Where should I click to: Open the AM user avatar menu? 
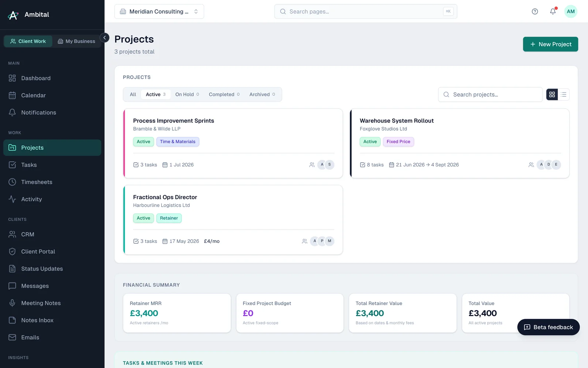pyautogui.click(x=571, y=11)
